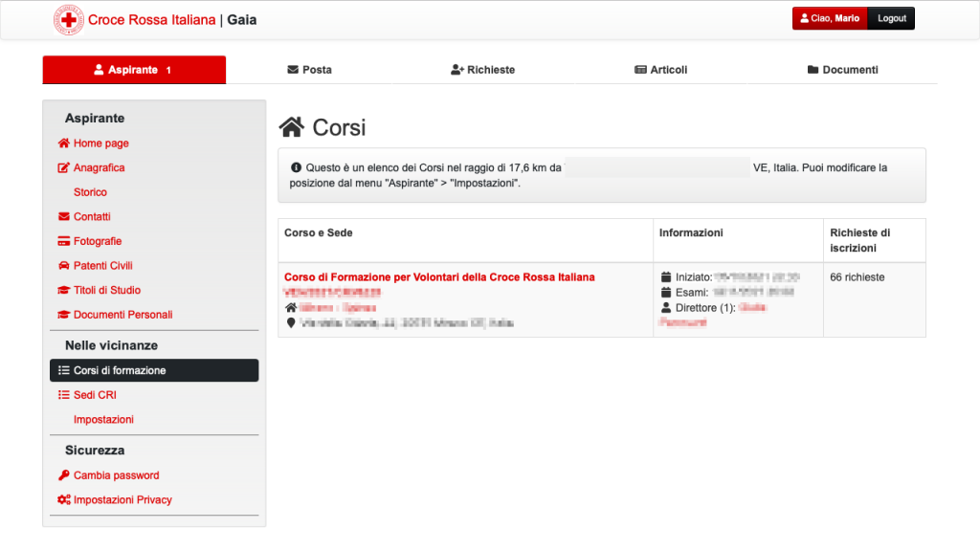Switch to the Richieste tab
Image resolution: width=980 pixels, height=551 pixels.
tap(482, 70)
